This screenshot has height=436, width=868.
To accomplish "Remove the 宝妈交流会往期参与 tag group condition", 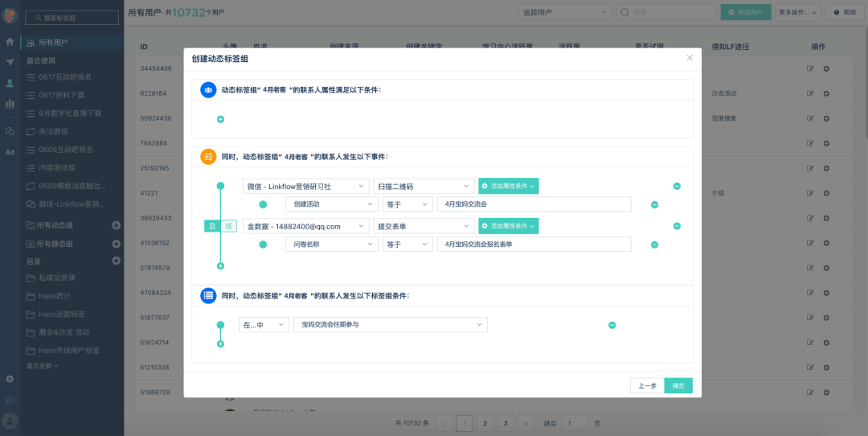I will 612,325.
